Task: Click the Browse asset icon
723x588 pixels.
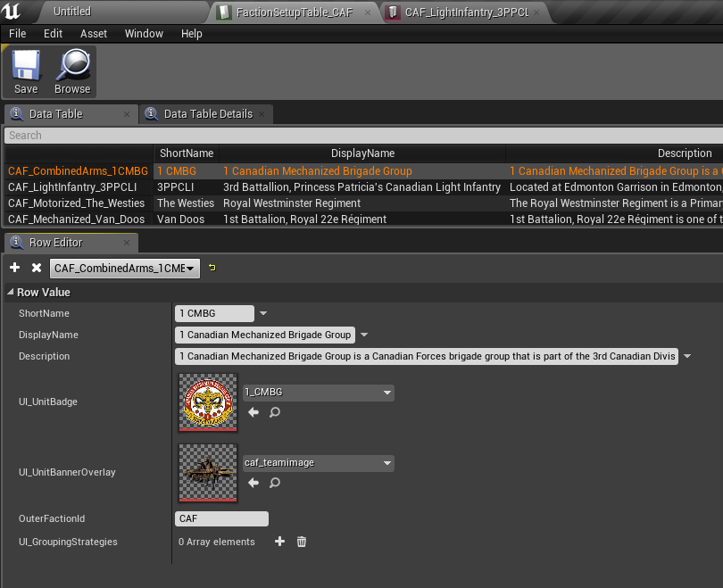Action: pyautogui.click(x=72, y=71)
